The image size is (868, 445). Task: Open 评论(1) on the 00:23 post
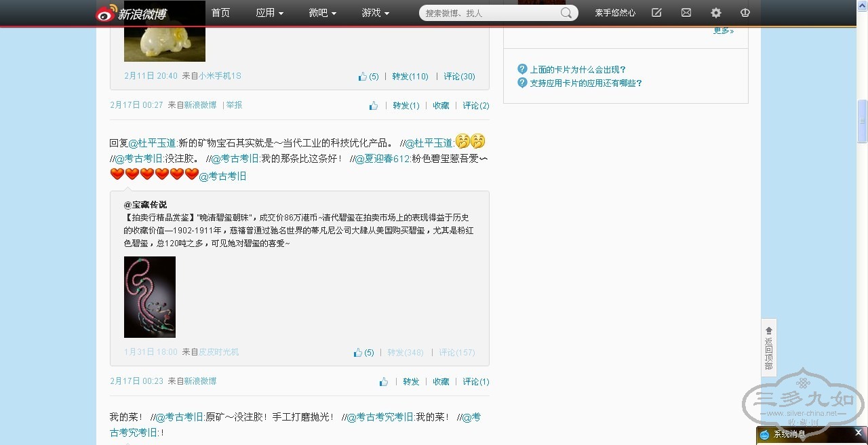tap(475, 382)
